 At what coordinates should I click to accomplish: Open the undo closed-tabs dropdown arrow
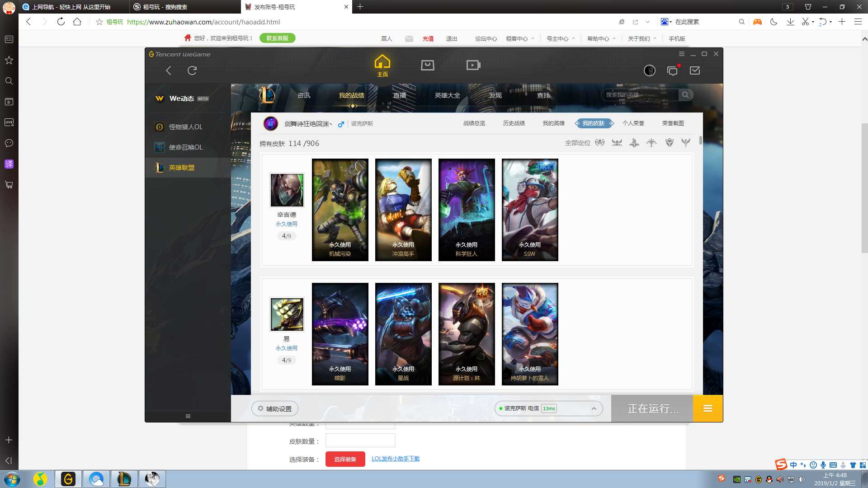click(830, 22)
